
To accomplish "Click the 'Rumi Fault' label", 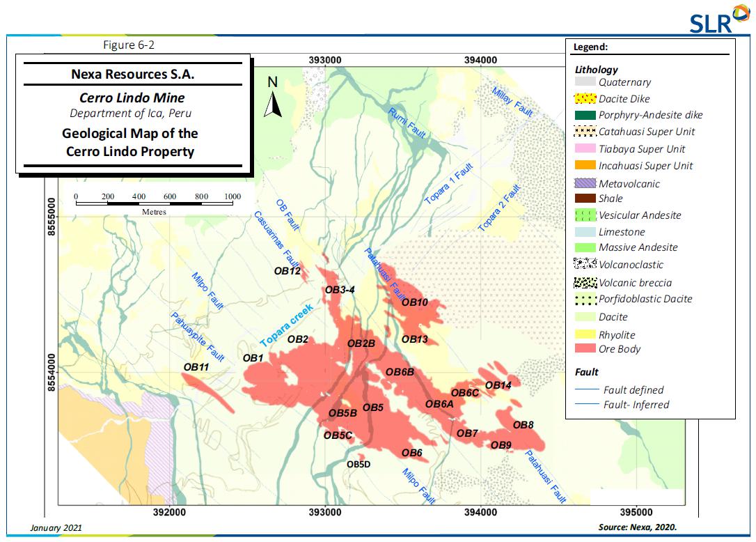I will 407,123.
